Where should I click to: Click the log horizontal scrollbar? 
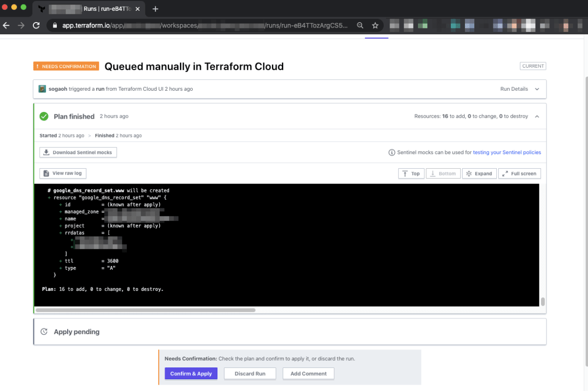[x=146, y=310]
